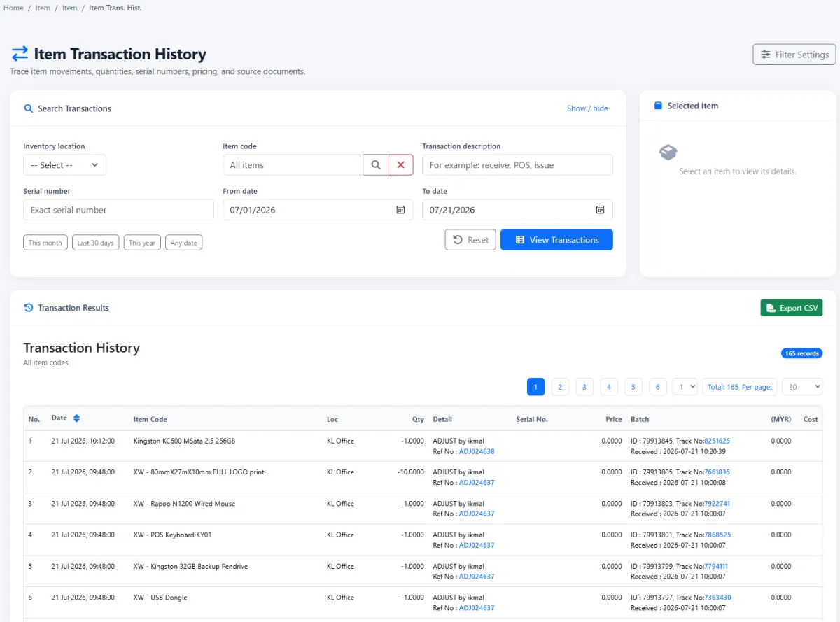Image resolution: width=840 pixels, height=622 pixels.
Task: Click the Total: 165, Per page label
Action: point(740,387)
